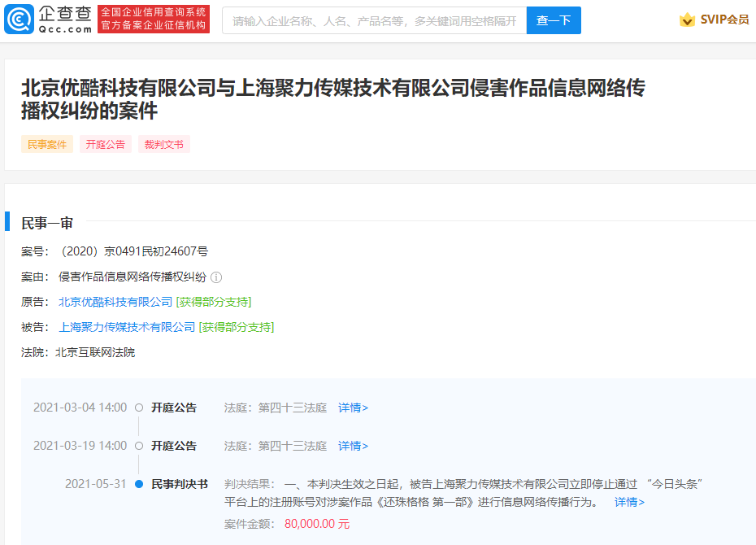This screenshot has height=545, width=756.
Task: Click the case cause text 侵害作品信息网络传播权纠纷
Action: pyautogui.click(x=133, y=277)
